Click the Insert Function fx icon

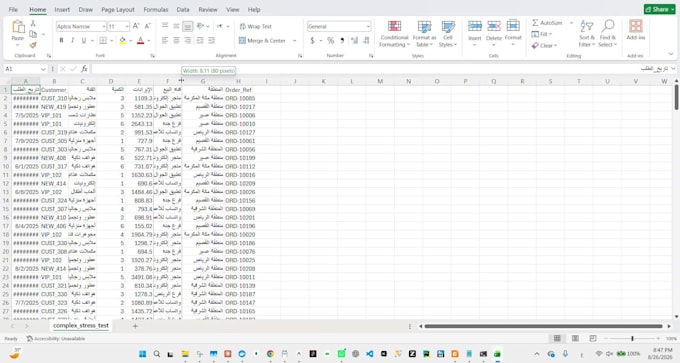point(84,69)
